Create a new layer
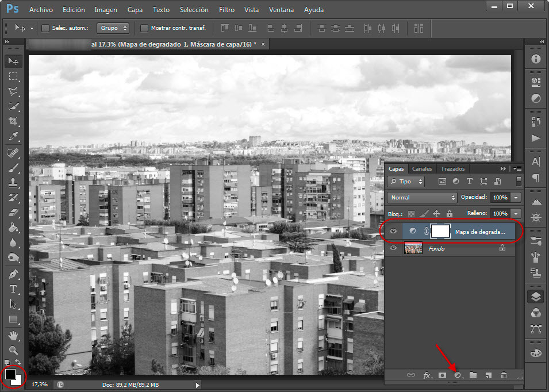This screenshot has height=392, width=549. [x=489, y=375]
